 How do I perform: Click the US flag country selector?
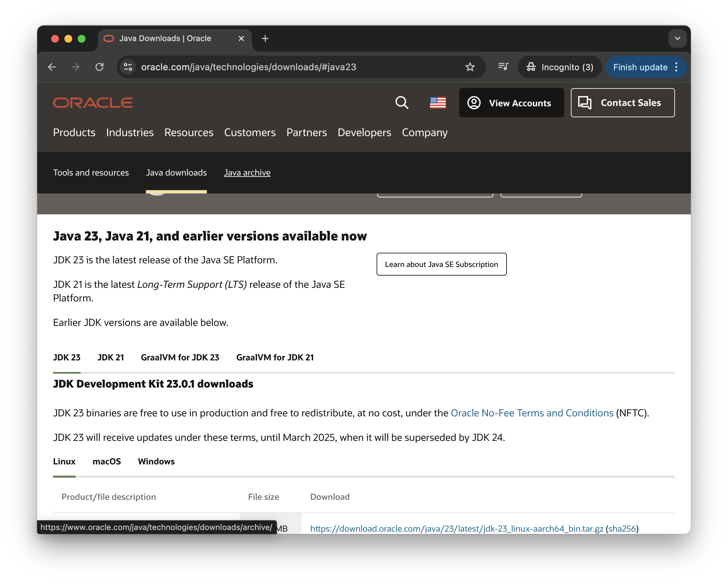[x=438, y=103]
